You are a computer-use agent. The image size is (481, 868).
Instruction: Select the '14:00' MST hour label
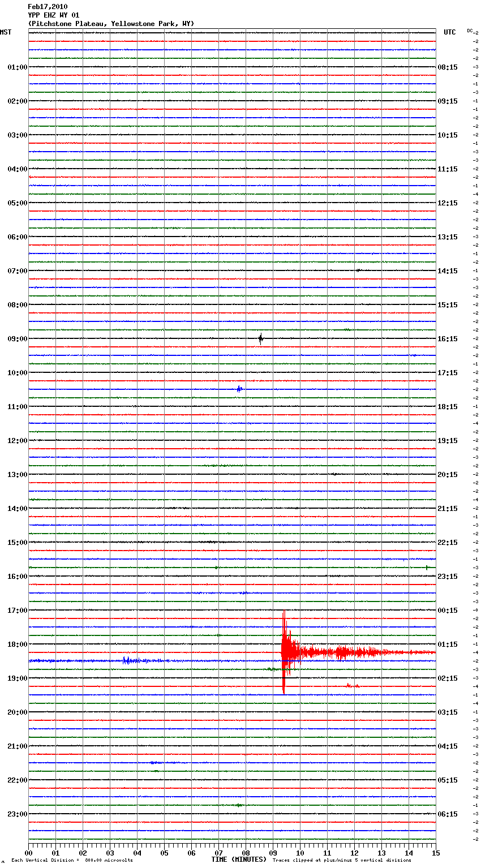17,509
